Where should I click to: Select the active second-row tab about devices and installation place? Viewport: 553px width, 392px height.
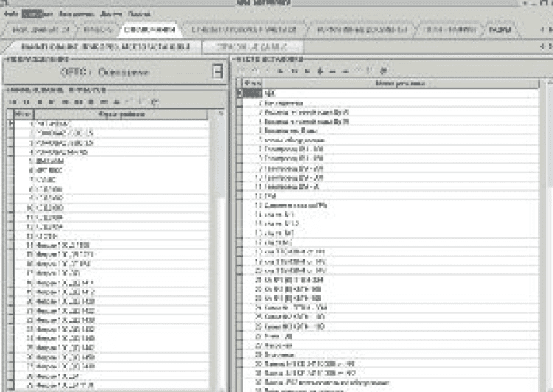click(x=105, y=46)
